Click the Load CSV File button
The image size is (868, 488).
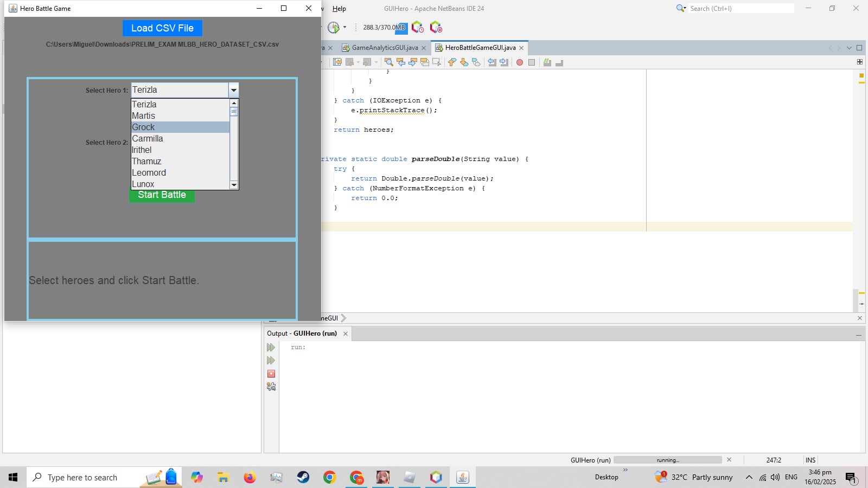pyautogui.click(x=162, y=28)
